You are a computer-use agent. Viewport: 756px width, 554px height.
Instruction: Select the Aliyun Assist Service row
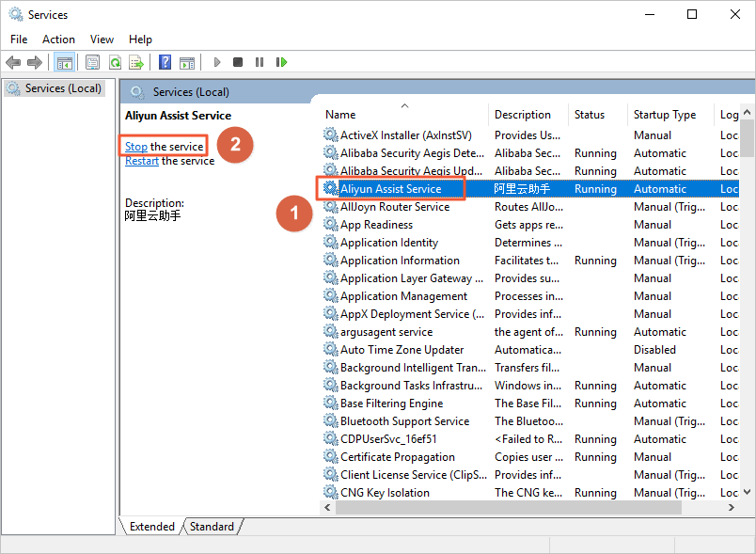pyautogui.click(x=529, y=188)
